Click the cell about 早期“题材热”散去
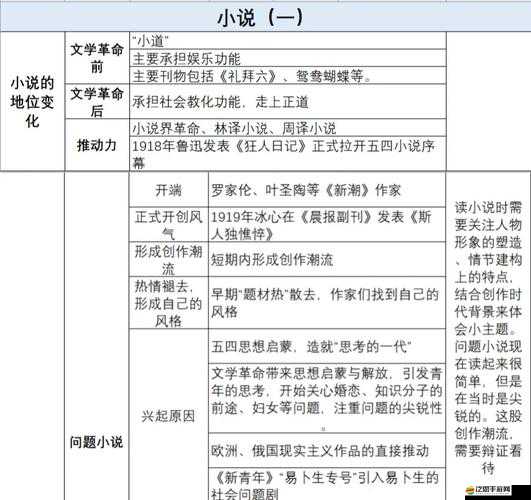Screen dimensions: 531x500 tap(327, 303)
